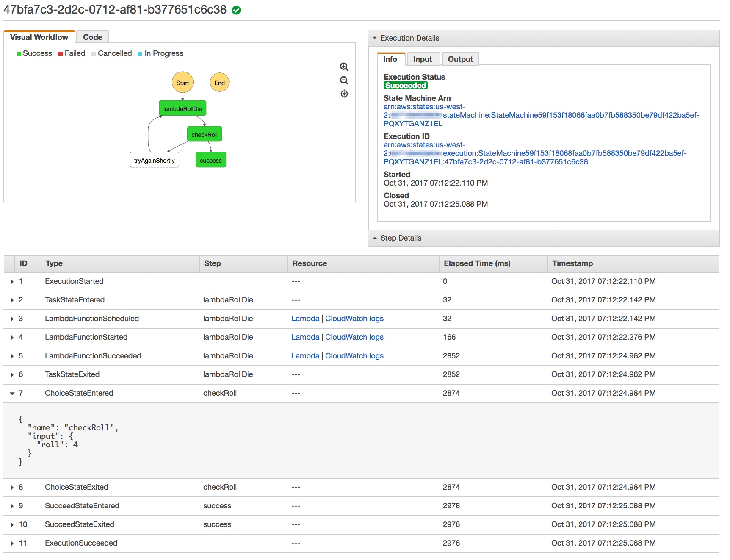This screenshot has width=730, height=560.
Task: Click the tryAgainShortly workflow node
Action: 154,160
